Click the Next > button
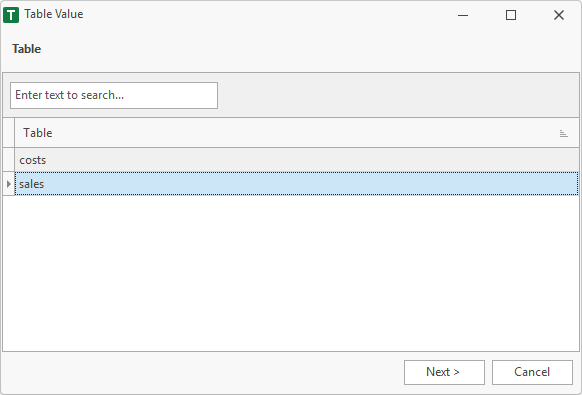 click(x=444, y=372)
